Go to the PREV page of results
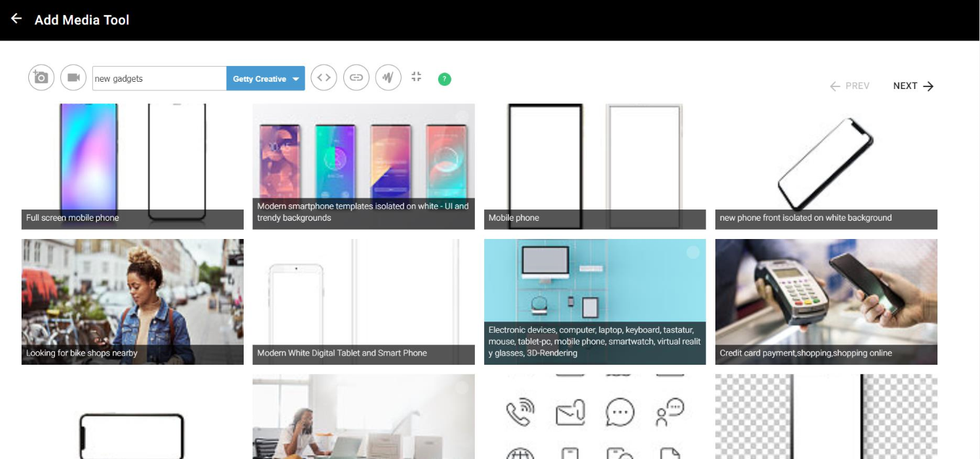The image size is (980, 459). pos(849,86)
